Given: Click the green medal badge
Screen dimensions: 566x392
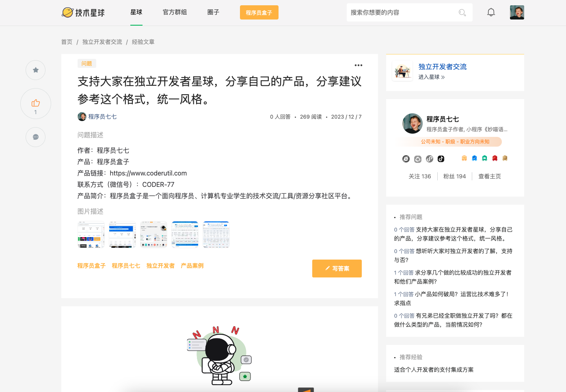Looking at the screenshot, I should point(484,158).
